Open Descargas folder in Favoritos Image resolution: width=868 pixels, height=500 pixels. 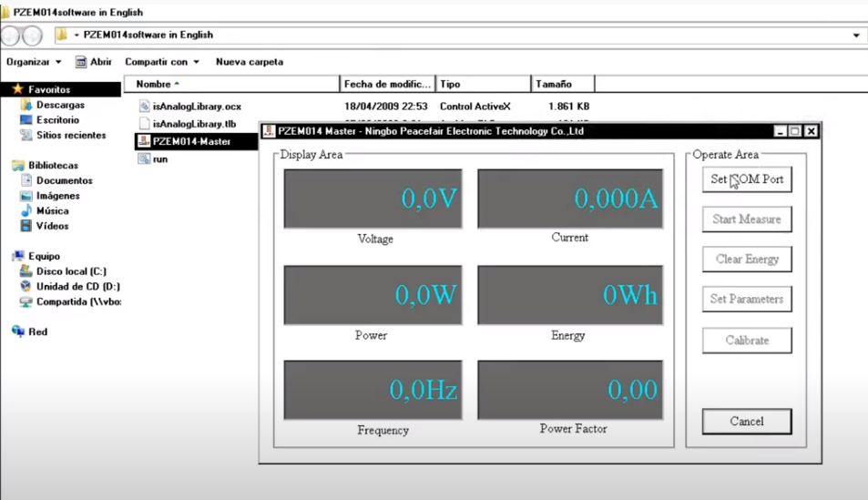(60, 105)
